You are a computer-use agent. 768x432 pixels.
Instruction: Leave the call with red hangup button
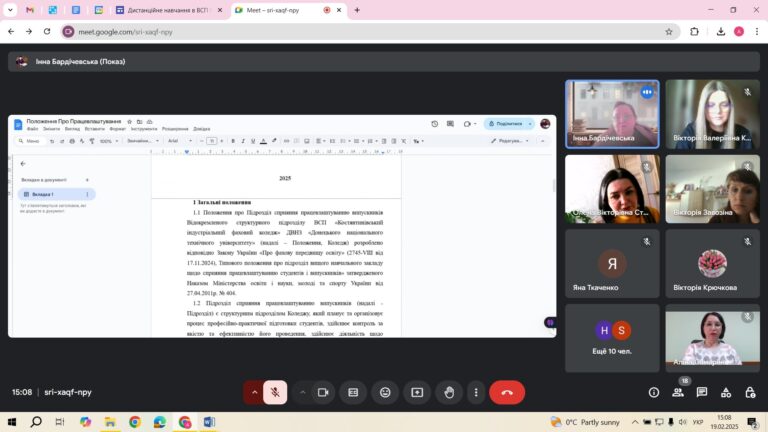(x=507, y=392)
